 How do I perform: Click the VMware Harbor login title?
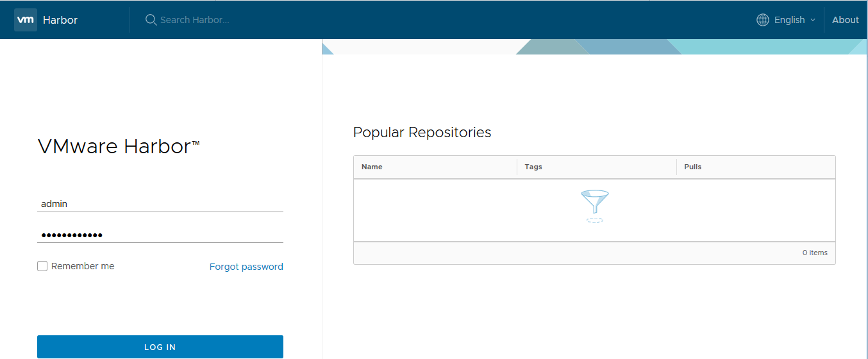coord(119,147)
